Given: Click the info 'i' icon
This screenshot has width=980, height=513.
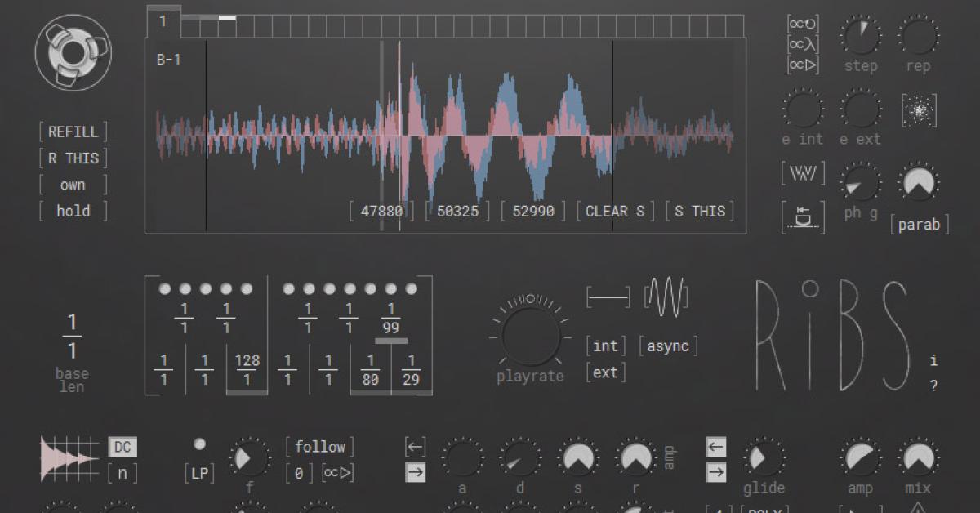Looking at the screenshot, I should pos(934,360).
